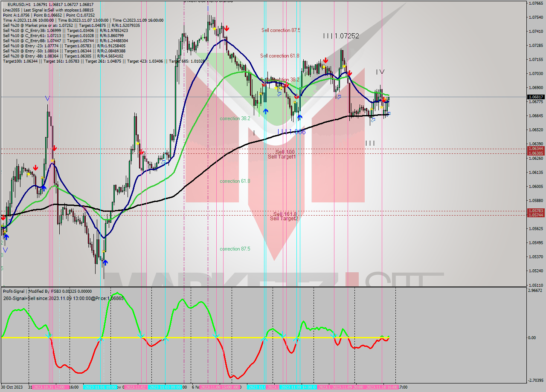546x392 pixels.
Task: Click the 'Target100: 1.06344' targets line
Action: [x=104, y=61]
